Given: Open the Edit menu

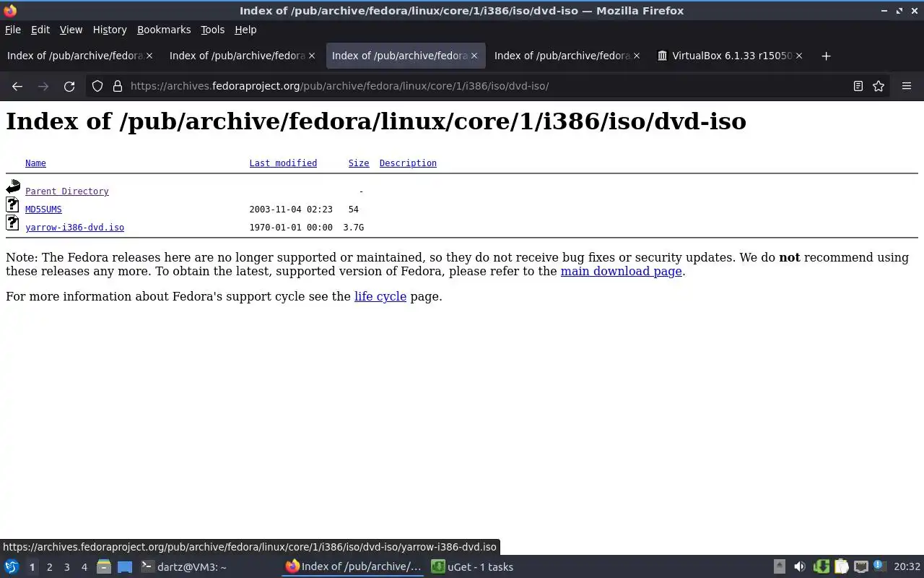Looking at the screenshot, I should [40, 30].
